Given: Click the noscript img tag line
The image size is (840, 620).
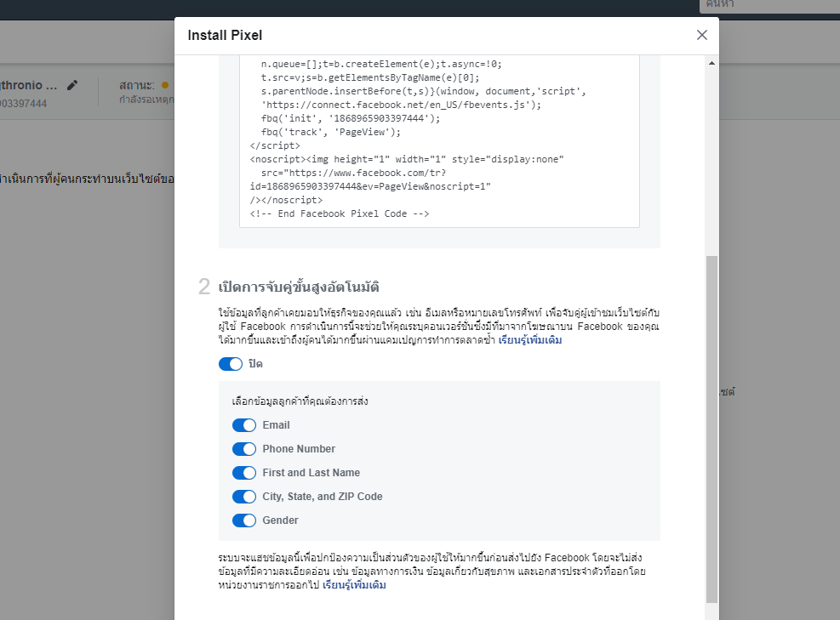Looking at the screenshot, I should (407, 159).
